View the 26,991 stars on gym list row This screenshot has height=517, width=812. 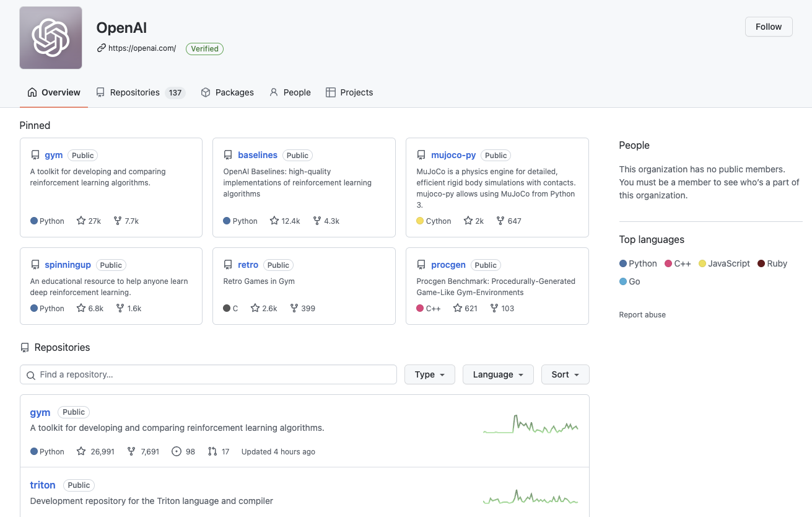95,451
